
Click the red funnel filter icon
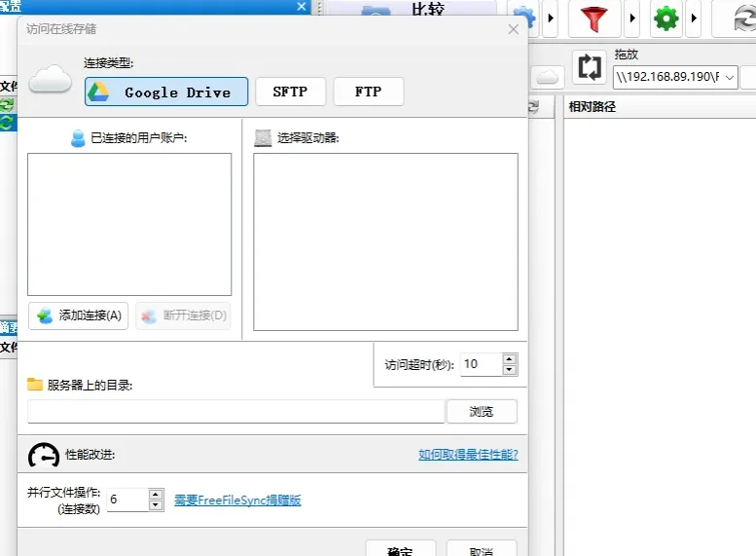tap(594, 19)
